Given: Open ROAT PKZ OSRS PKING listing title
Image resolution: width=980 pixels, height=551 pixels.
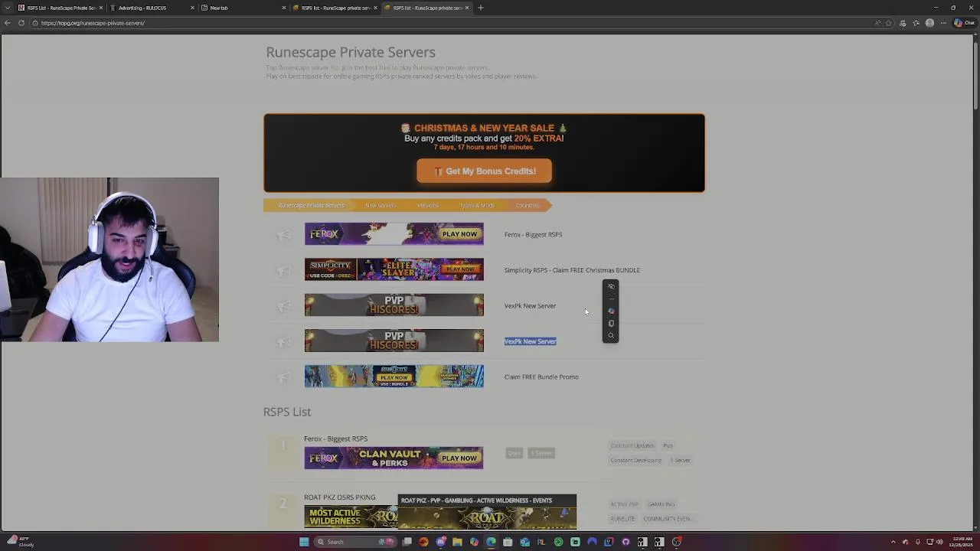Looking at the screenshot, I should [x=339, y=497].
